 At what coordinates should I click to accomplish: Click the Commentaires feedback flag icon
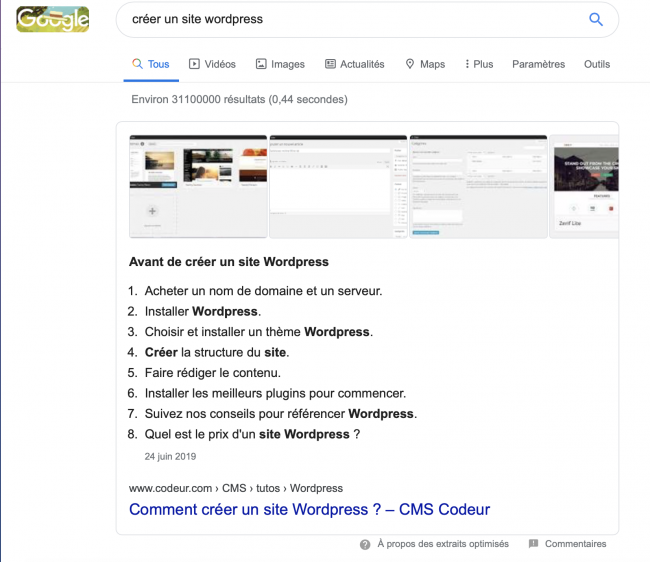[533, 544]
